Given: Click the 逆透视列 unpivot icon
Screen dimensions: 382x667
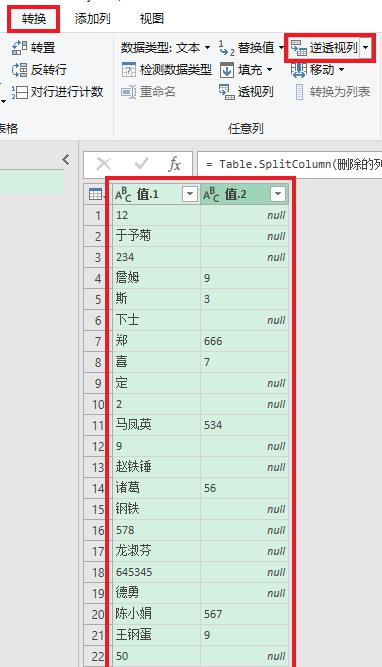Looking at the screenshot, I should (x=299, y=48).
